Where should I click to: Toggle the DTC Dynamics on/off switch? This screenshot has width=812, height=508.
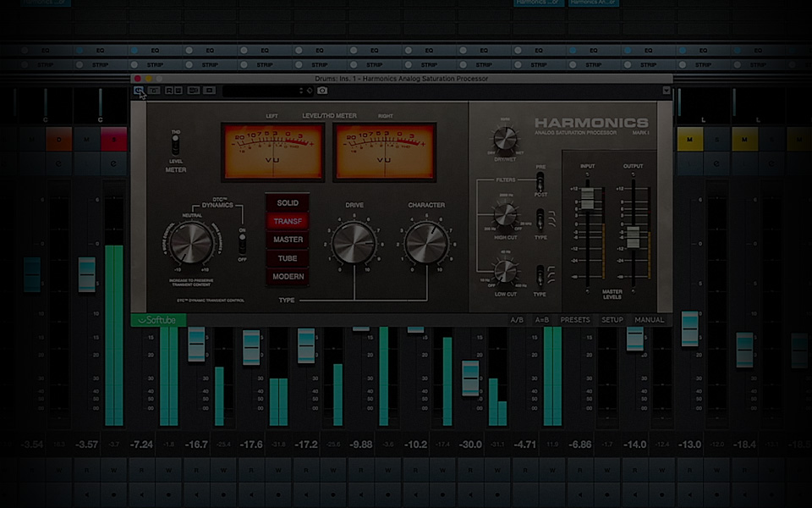[x=242, y=243]
